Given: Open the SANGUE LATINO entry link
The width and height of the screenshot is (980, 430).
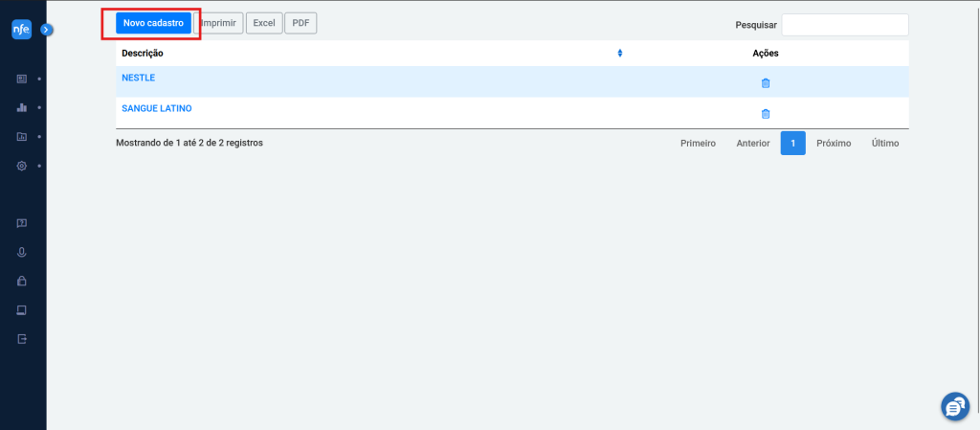Looking at the screenshot, I should pyautogui.click(x=157, y=109).
